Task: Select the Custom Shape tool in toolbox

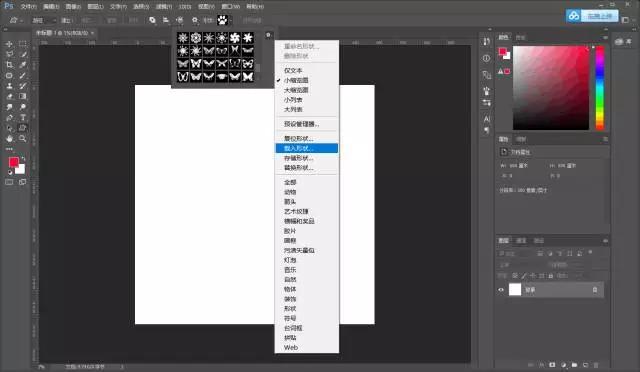Action: pos(22,129)
